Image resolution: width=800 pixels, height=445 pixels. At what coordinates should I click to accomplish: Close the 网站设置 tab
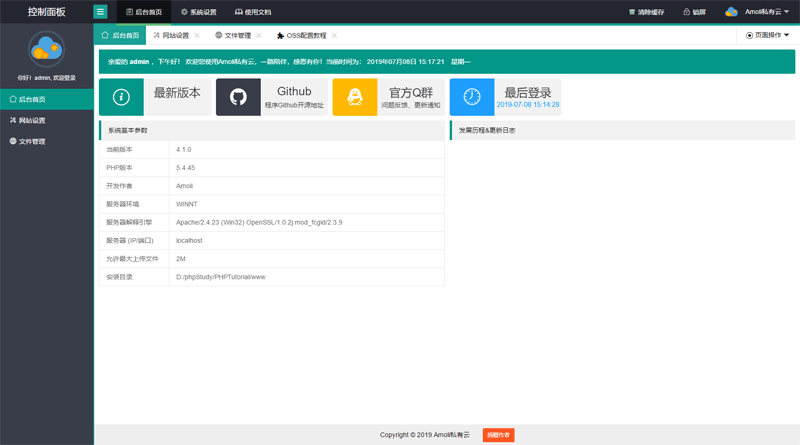point(197,35)
